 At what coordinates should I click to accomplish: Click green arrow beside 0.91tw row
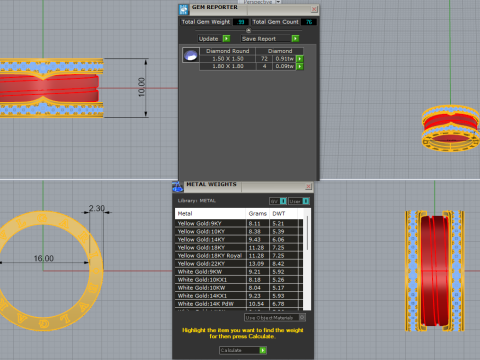(x=300, y=59)
